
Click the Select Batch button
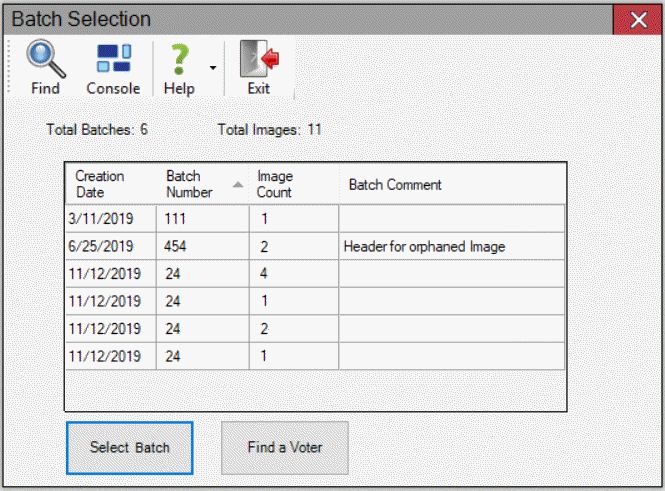pos(130,448)
